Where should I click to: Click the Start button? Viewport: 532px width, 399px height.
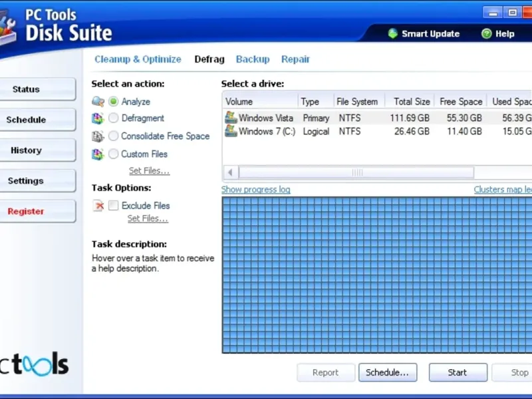coord(458,372)
